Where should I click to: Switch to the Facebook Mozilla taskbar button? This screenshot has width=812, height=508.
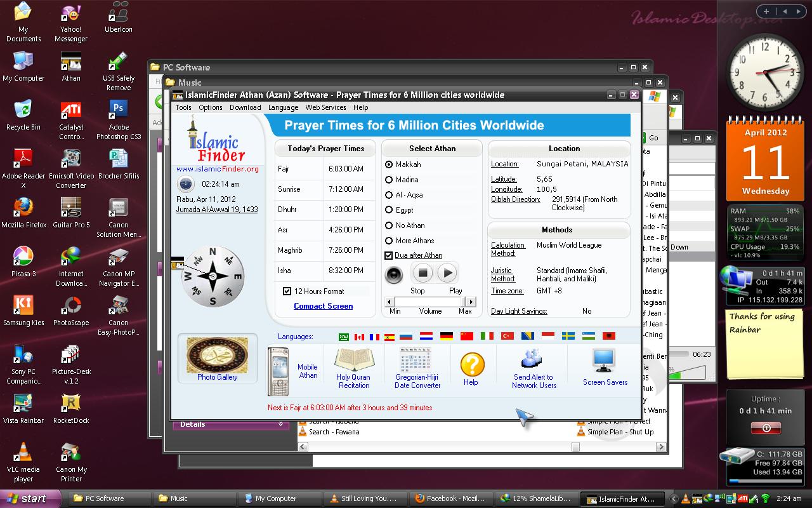pos(450,498)
